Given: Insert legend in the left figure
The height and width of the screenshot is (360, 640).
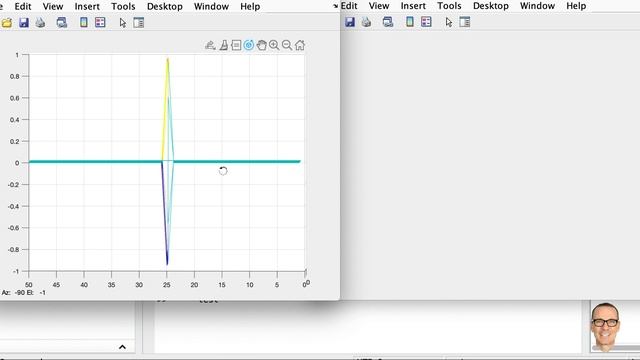Looking at the screenshot, I should (x=100, y=22).
